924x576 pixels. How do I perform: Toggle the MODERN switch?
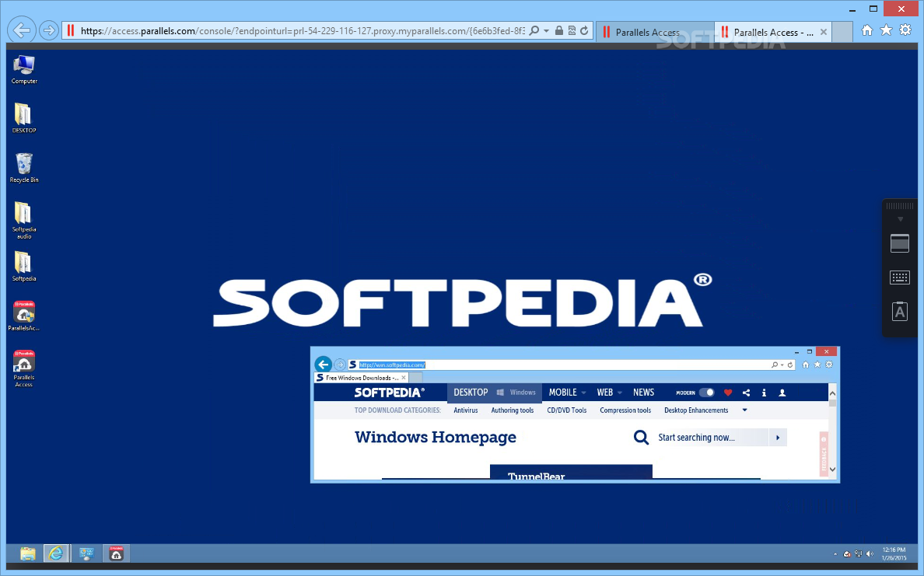pyautogui.click(x=706, y=393)
